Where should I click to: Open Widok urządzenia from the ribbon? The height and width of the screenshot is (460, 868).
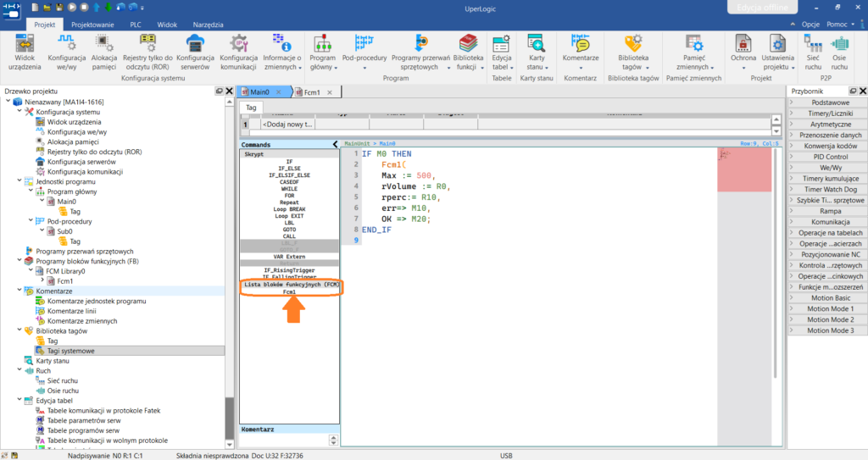pos(25,52)
